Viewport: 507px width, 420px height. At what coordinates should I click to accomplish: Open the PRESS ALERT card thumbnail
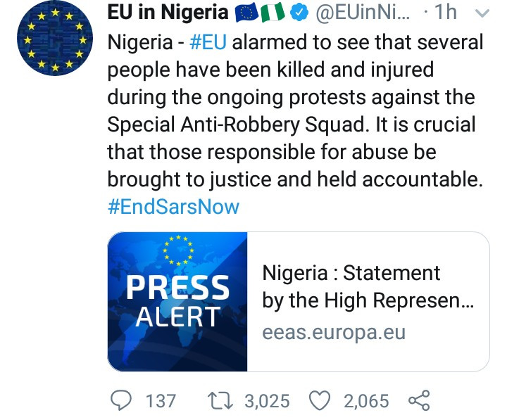tap(177, 303)
